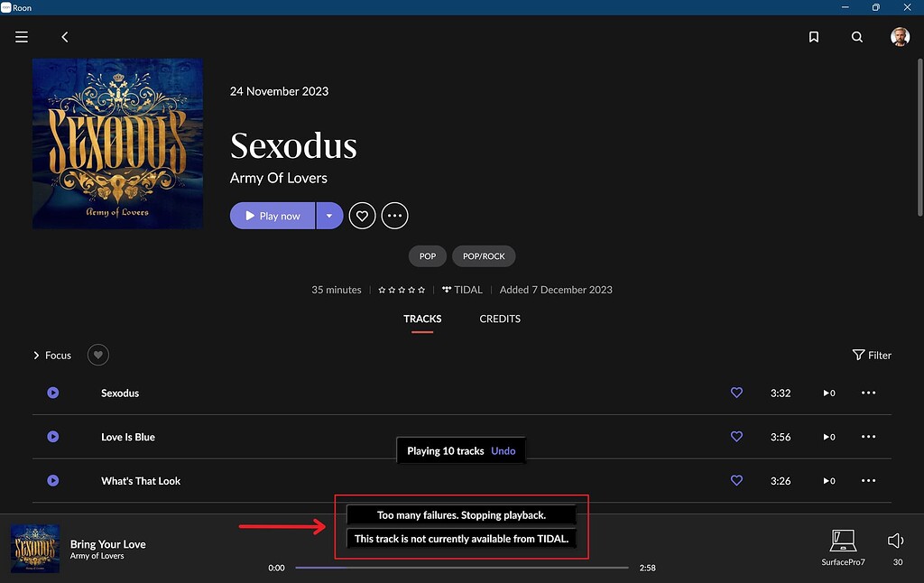Open your profile avatar menu
This screenshot has width=924, height=583.
(900, 37)
